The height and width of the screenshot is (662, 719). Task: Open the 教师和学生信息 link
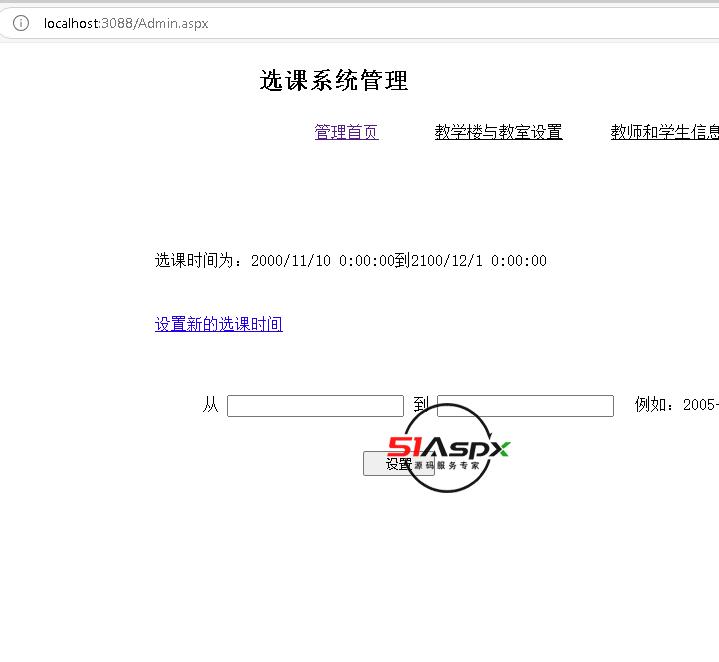coord(664,132)
